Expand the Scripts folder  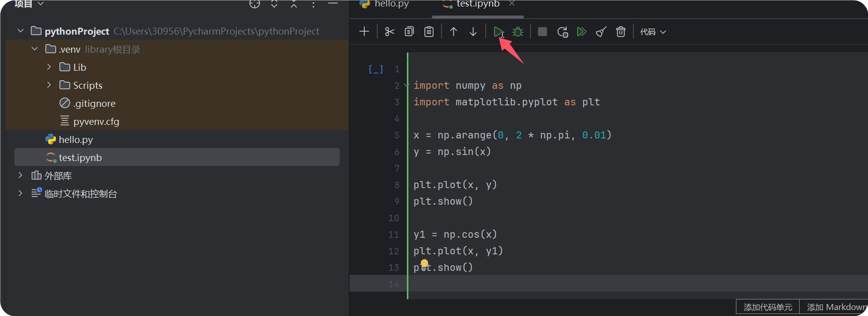(x=49, y=85)
